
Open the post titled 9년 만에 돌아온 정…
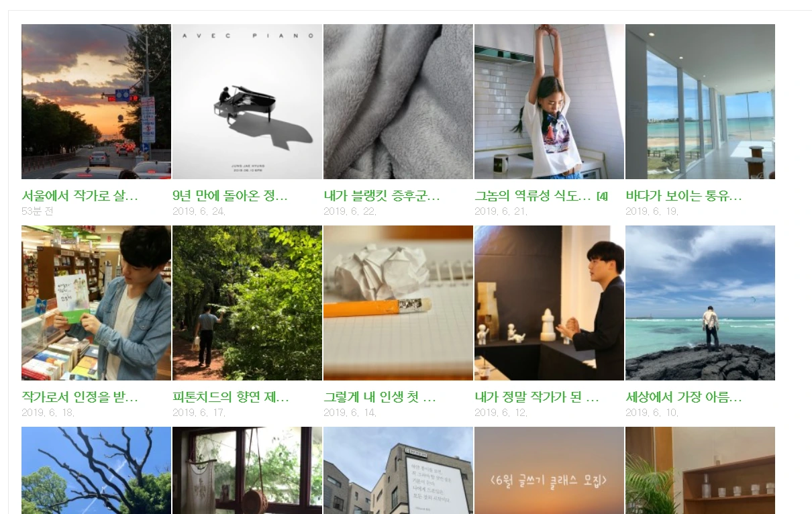(230, 196)
